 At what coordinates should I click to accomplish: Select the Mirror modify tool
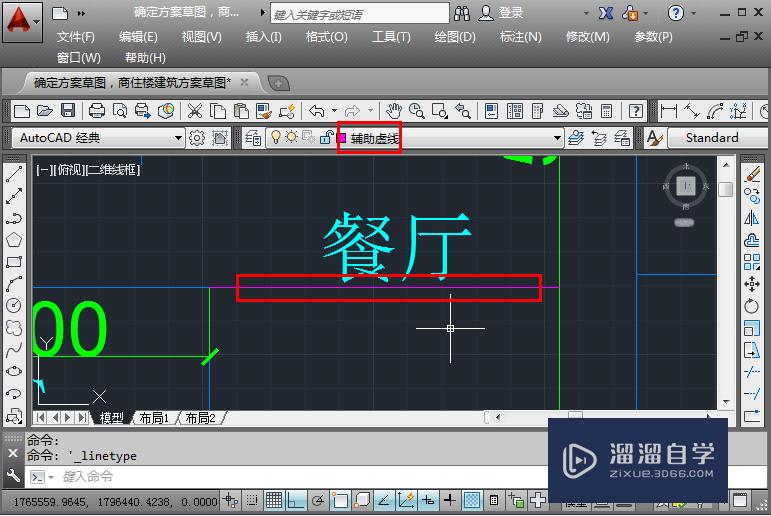752,218
